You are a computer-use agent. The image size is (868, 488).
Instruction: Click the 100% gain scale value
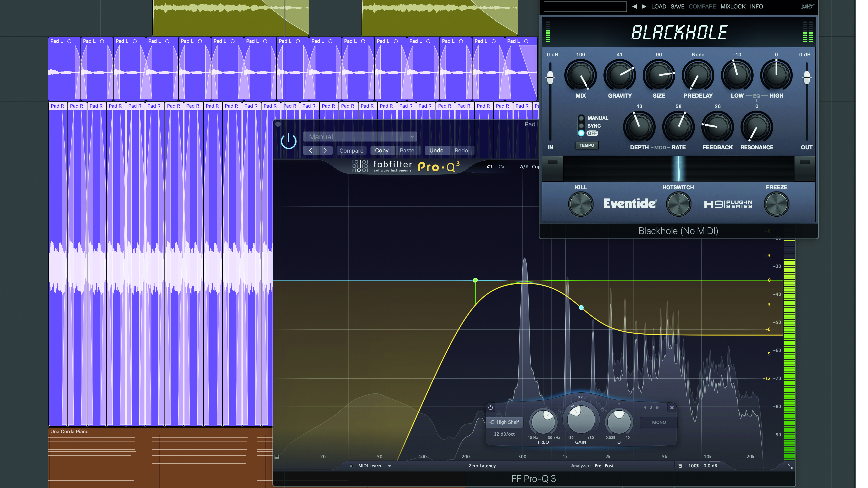[x=694, y=466]
